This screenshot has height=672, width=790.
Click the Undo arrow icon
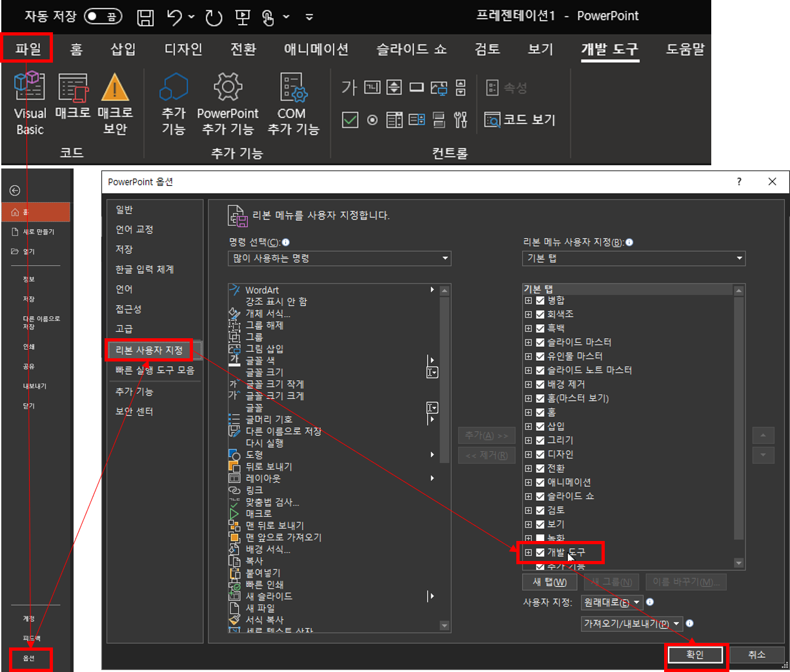[x=174, y=17]
